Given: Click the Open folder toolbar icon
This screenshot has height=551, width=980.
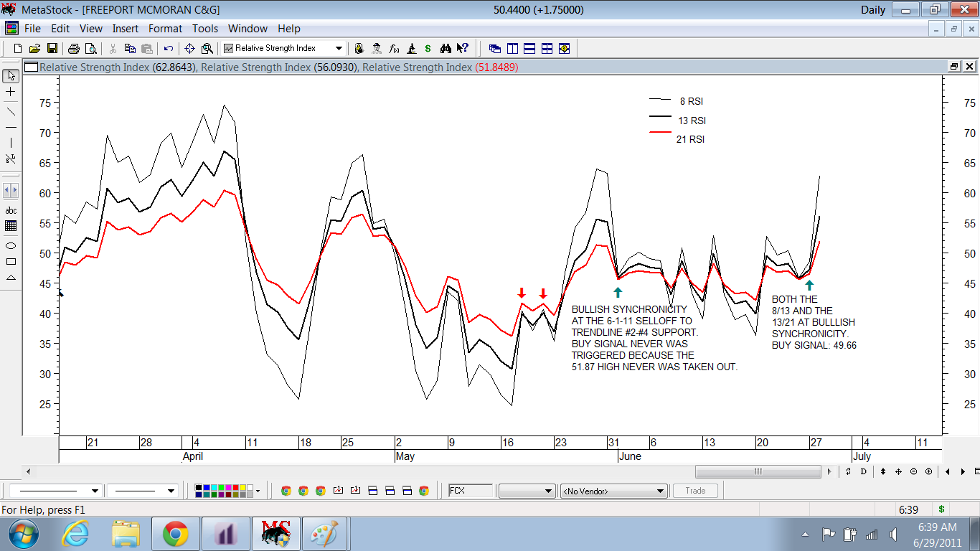Looking at the screenshot, I should click(x=34, y=49).
